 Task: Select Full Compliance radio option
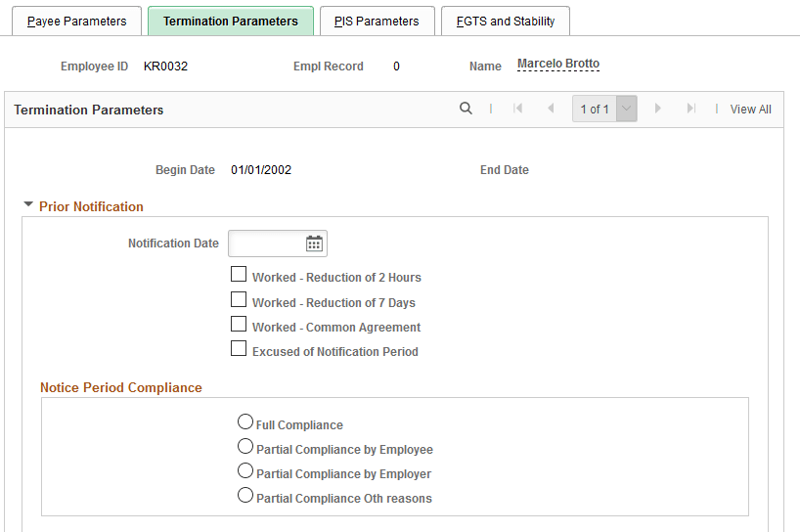pyautogui.click(x=245, y=421)
